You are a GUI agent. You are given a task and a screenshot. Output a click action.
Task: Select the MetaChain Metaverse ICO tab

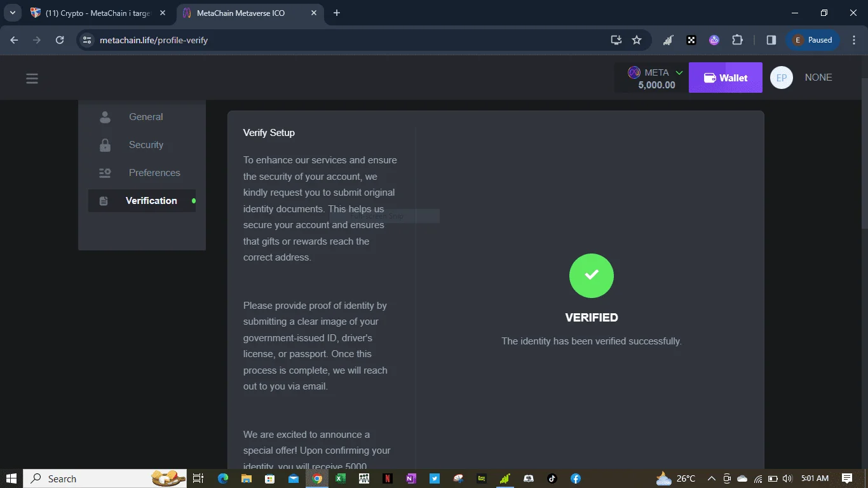click(250, 13)
